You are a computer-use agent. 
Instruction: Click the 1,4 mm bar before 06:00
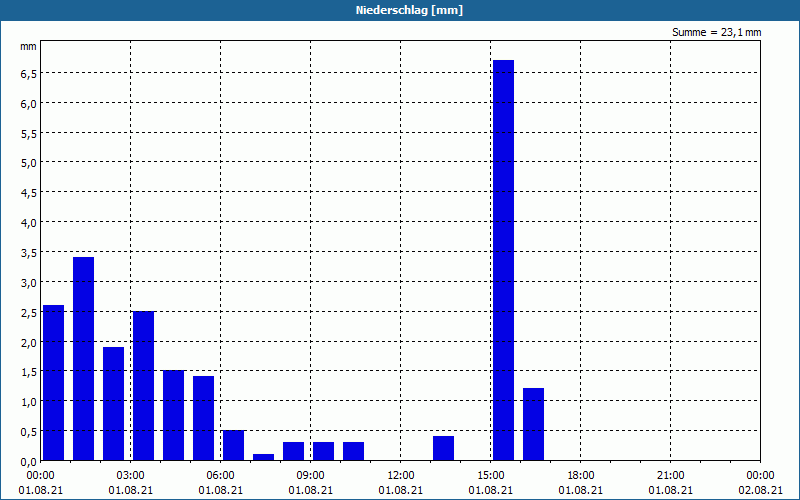pos(204,418)
